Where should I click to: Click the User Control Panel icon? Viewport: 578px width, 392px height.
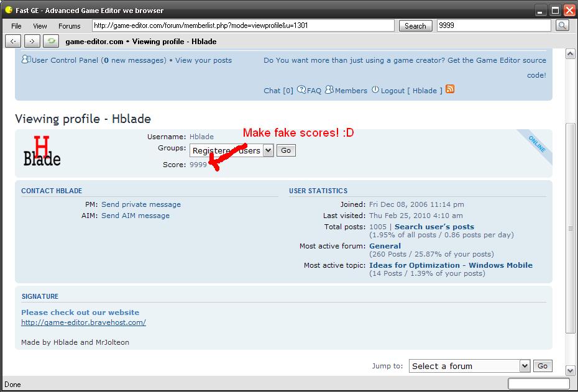(x=26, y=59)
